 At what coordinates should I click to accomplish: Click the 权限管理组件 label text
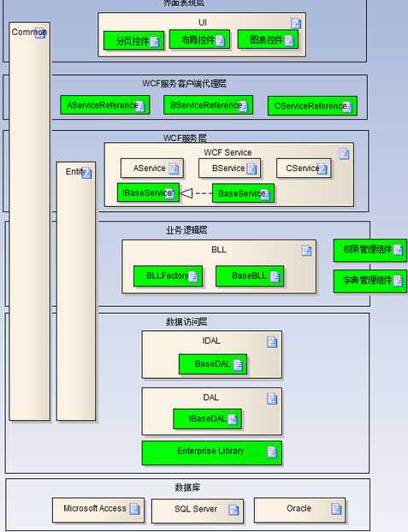(x=367, y=250)
